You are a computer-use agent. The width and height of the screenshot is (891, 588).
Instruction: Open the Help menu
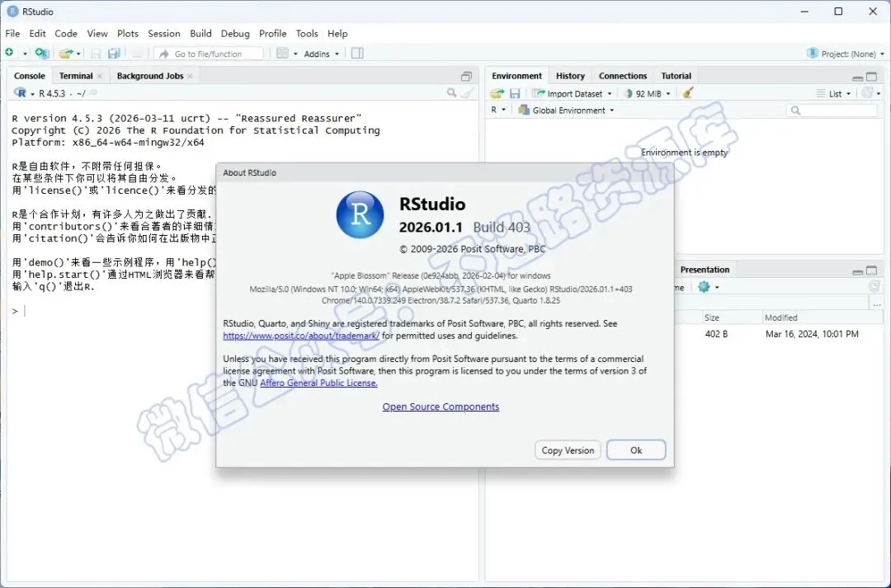[337, 34]
